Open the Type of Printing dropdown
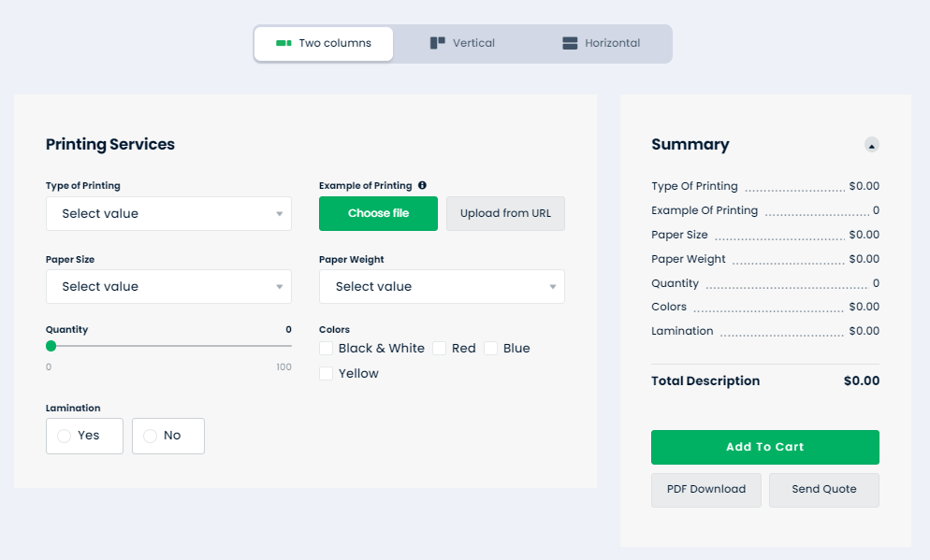This screenshot has height=560, width=930. click(168, 213)
